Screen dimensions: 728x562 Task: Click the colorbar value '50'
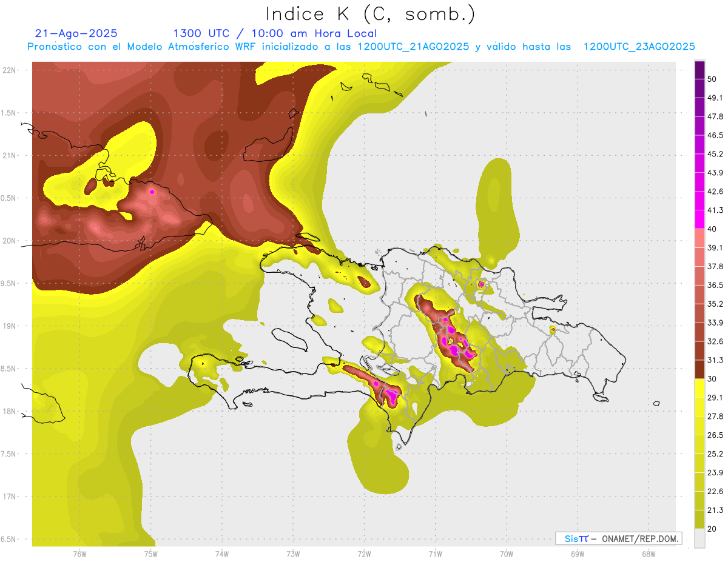712,79
